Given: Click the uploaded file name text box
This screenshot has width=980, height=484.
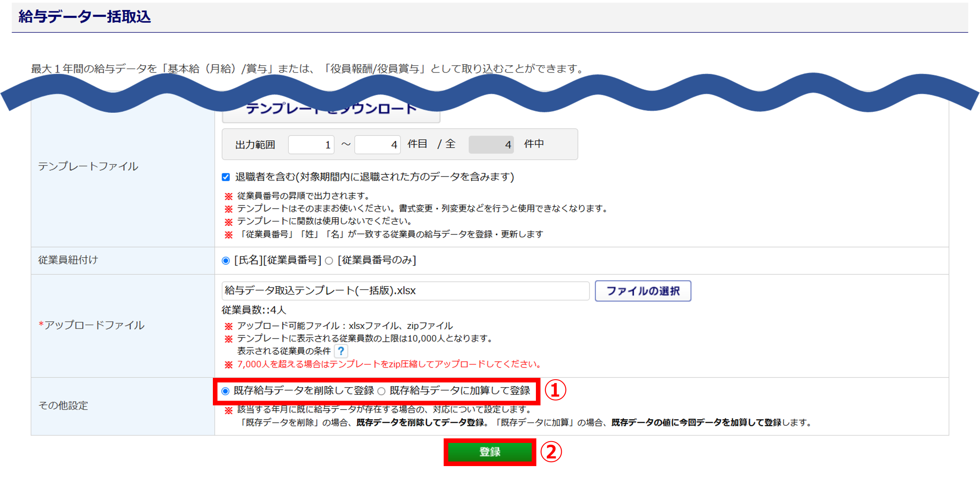Looking at the screenshot, I should [x=406, y=291].
